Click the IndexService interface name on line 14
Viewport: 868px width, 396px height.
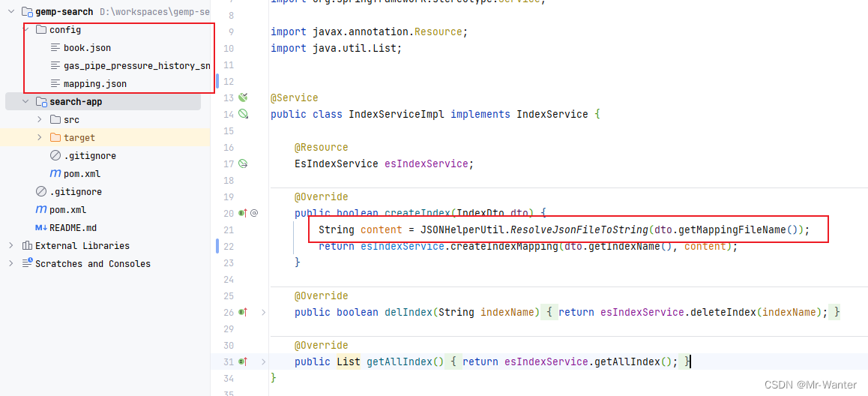point(552,114)
